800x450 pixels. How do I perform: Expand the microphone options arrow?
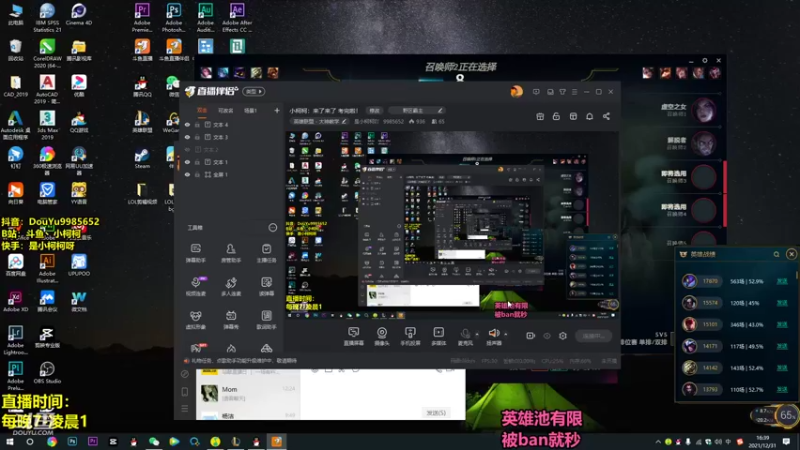click(x=478, y=334)
